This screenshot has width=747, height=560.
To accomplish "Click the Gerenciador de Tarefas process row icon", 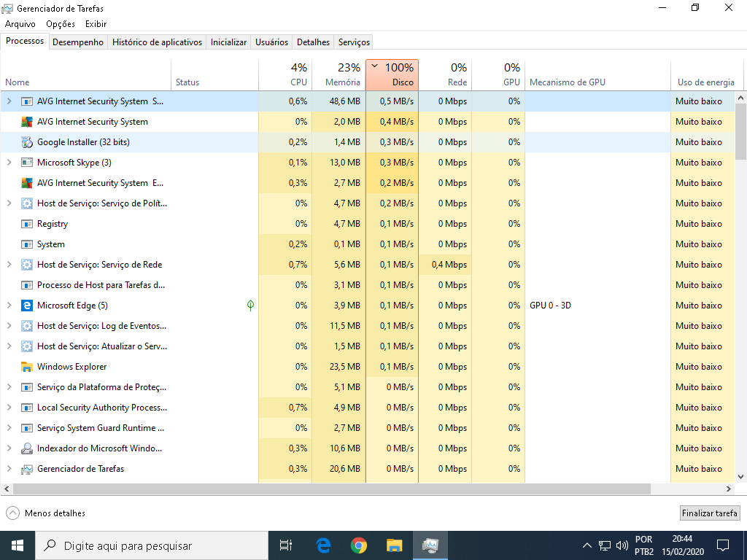I will click(x=27, y=470).
